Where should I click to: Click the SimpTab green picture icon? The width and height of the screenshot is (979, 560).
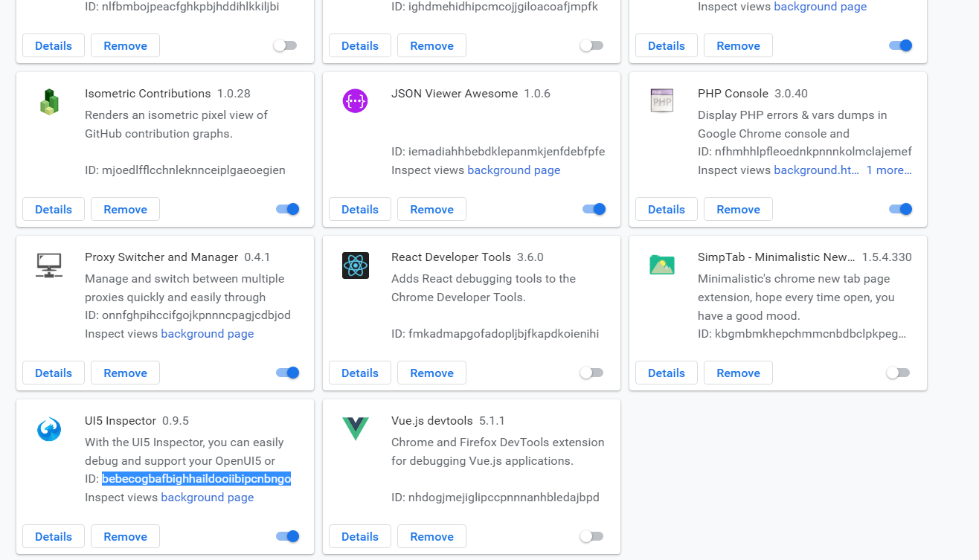(661, 265)
